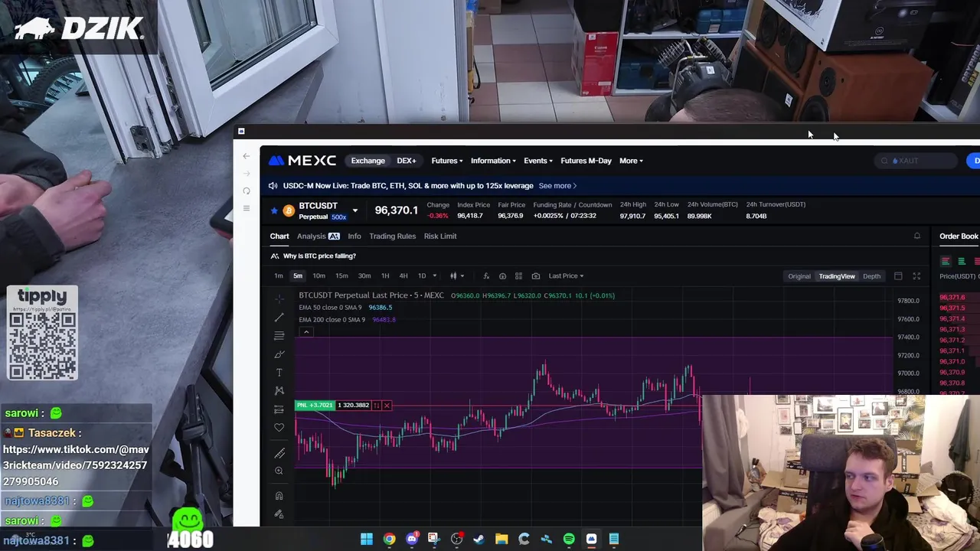Open the Fibonacci retracement tool group
This screenshot has height=551, width=980.
coord(279,335)
